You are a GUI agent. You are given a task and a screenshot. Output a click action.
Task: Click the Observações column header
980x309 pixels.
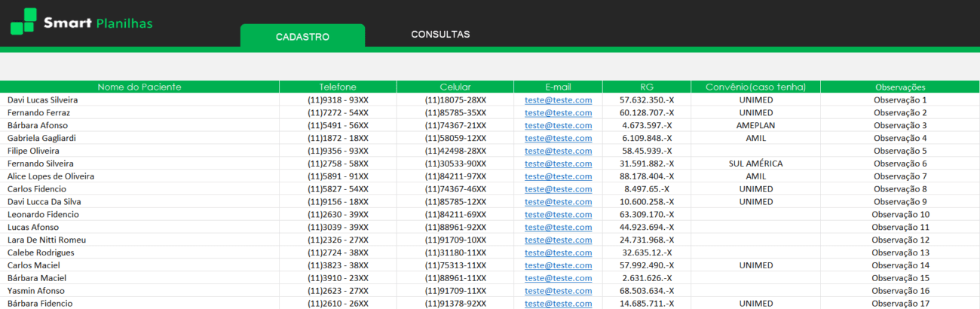(x=900, y=87)
